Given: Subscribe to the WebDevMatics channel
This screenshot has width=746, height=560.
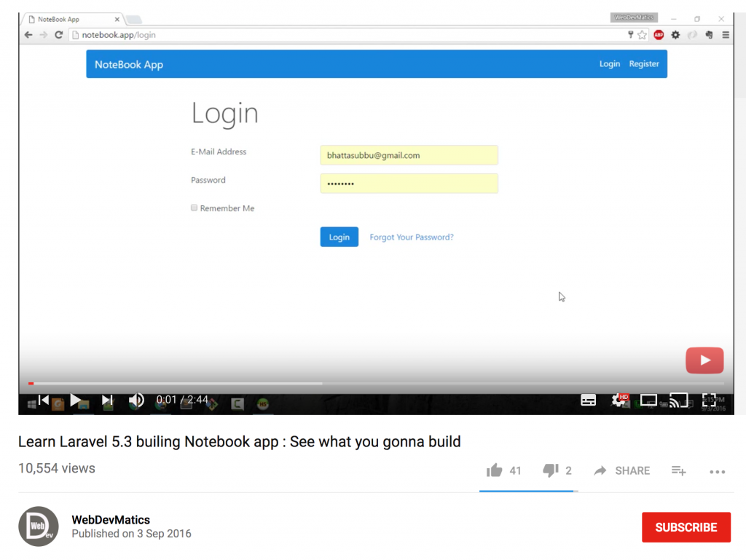Looking at the screenshot, I should pyautogui.click(x=686, y=527).
